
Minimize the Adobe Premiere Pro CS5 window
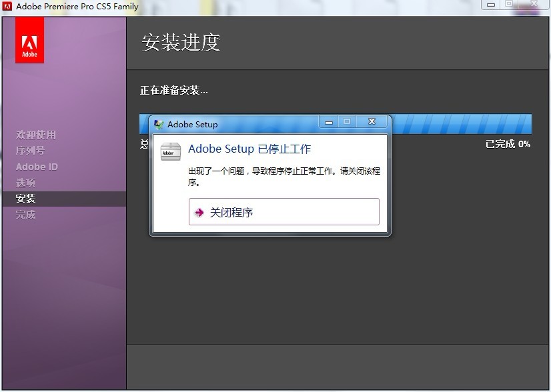coord(491,5)
